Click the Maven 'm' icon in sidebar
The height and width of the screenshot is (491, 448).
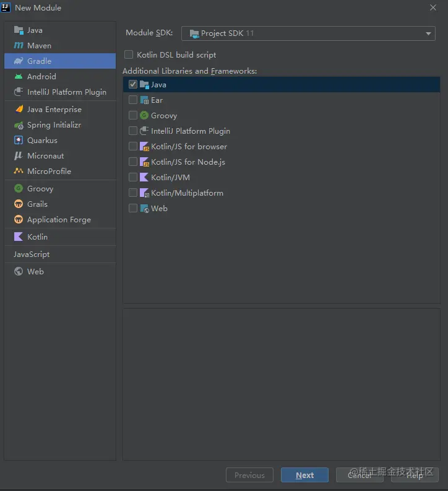pyautogui.click(x=19, y=46)
